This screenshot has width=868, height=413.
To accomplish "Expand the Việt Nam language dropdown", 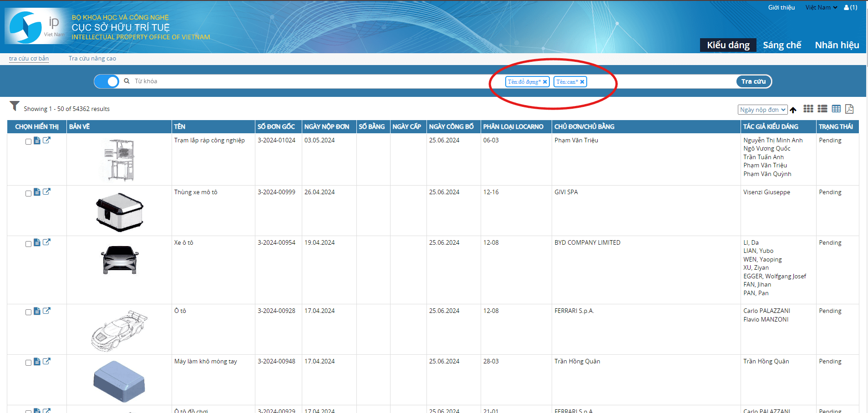I will tap(821, 7).
